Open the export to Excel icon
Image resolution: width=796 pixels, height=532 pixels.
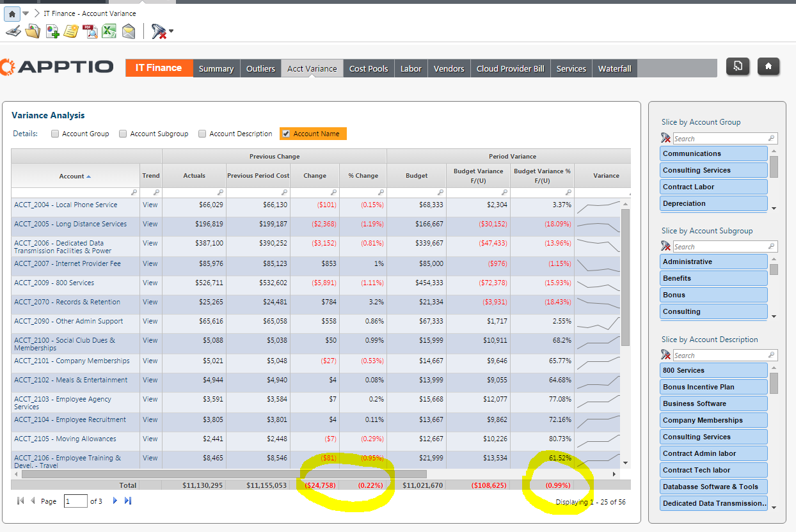109,31
